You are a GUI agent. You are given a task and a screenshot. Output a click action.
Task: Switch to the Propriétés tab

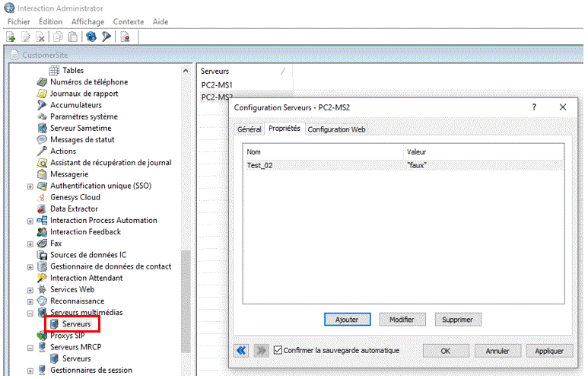click(x=284, y=129)
